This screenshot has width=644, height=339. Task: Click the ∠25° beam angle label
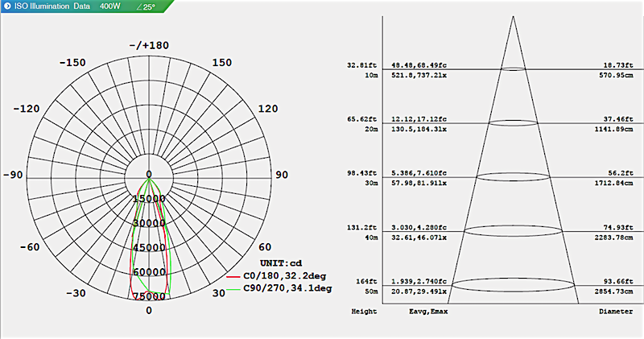coord(146,6)
